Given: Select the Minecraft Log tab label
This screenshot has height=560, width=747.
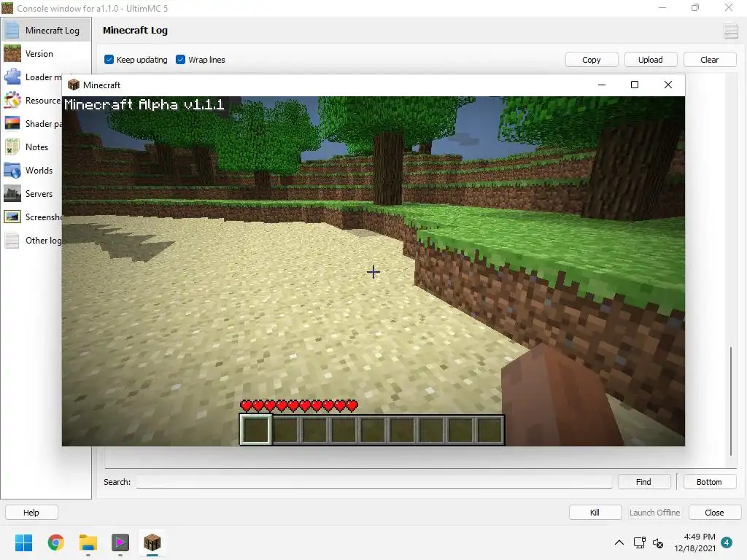Looking at the screenshot, I should point(53,31).
